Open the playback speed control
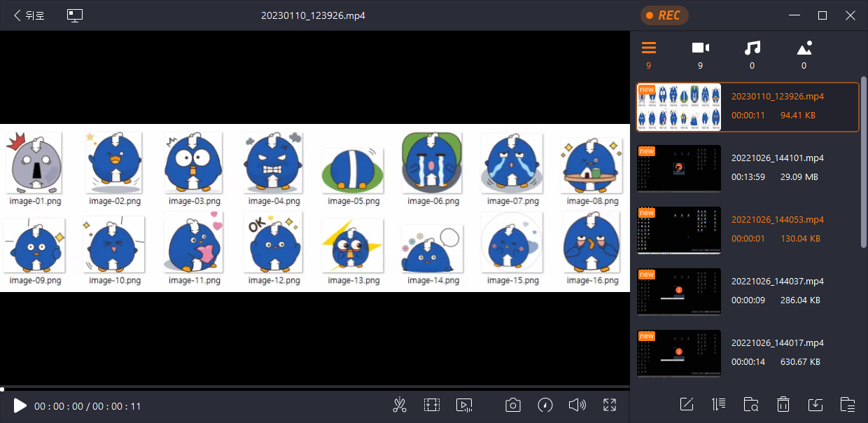Screen dimensions: 868x423 coord(545,405)
